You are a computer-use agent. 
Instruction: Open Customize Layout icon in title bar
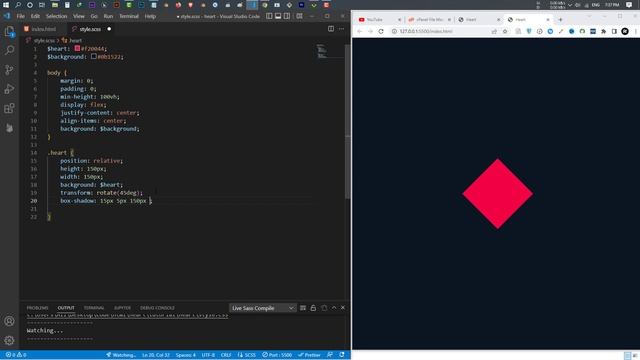point(299,16)
